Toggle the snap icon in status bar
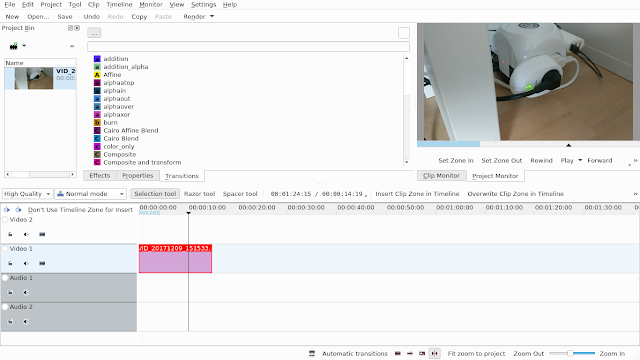The image size is (640, 360). (434, 353)
